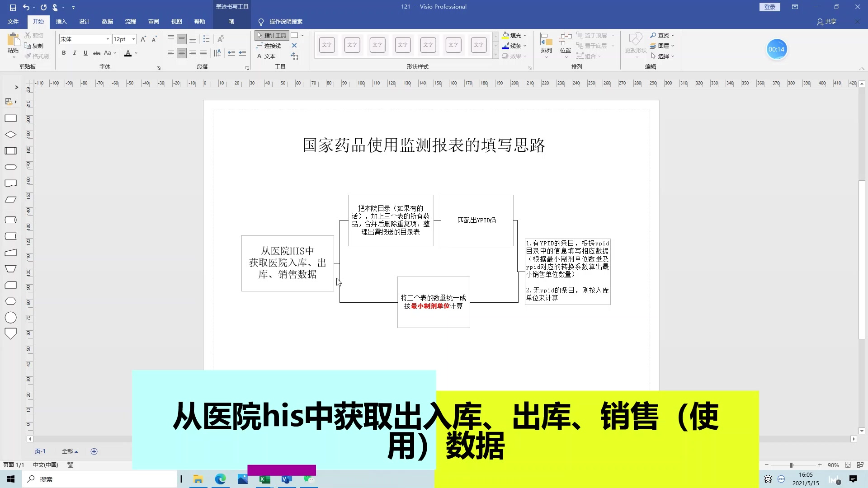Toggle Italic formatting
Viewport: 868px width, 488px height.
pos(75,53)
